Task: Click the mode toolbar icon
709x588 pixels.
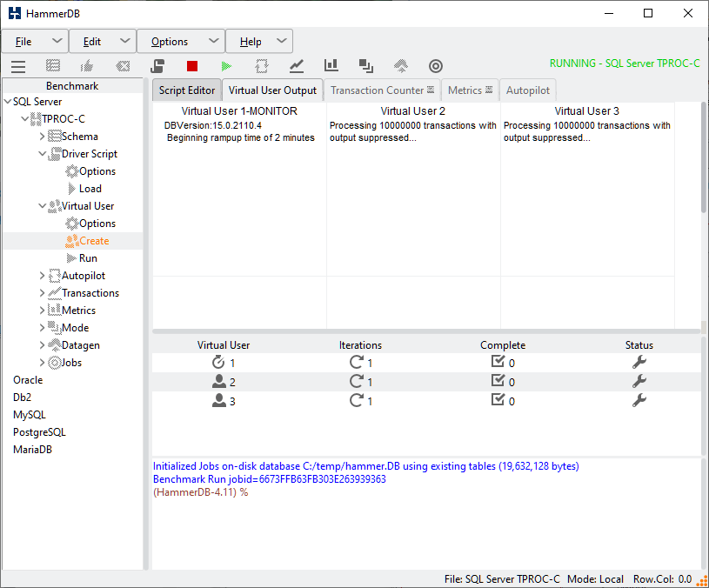Action: tap(365, 66)
